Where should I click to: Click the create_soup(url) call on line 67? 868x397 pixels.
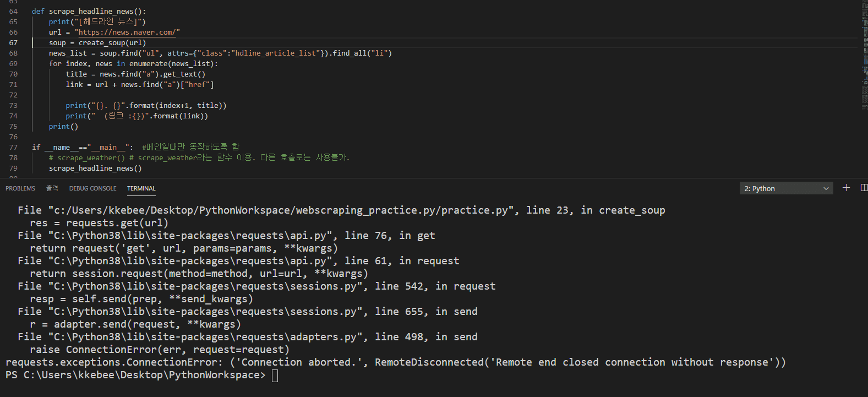(x=112, y=43)
